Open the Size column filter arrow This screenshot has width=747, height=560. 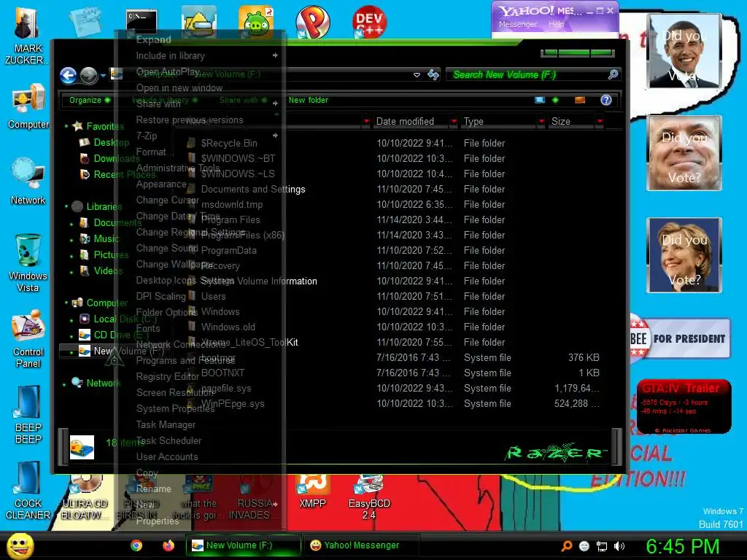600,122
